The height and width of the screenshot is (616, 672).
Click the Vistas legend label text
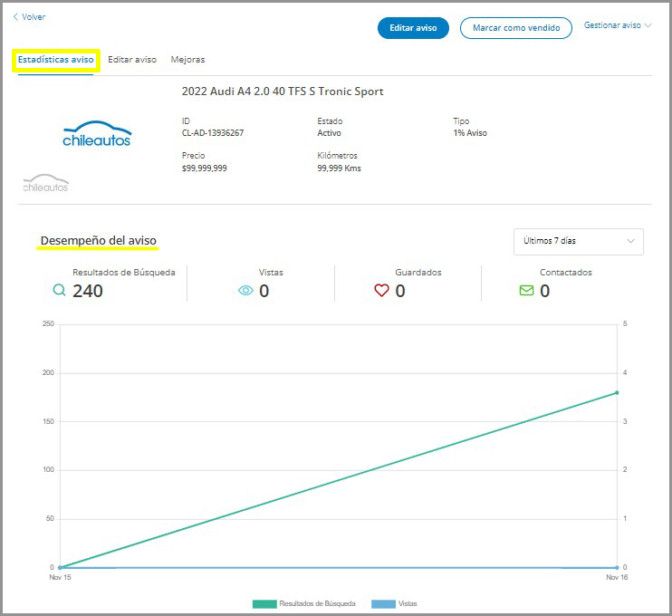[408, 603]
